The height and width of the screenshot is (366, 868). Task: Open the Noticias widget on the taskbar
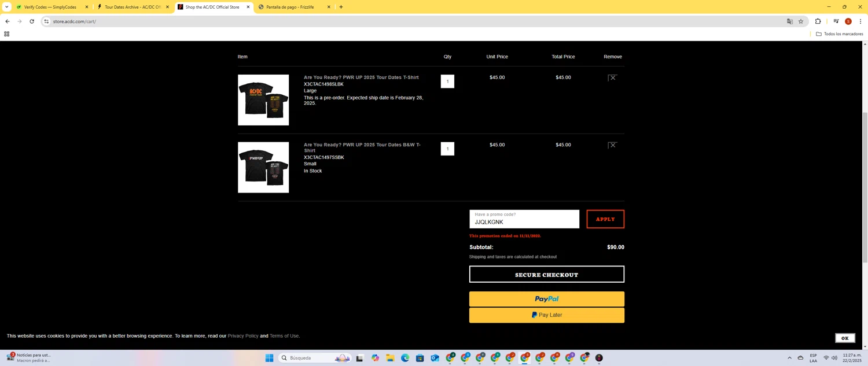[29, 358]
